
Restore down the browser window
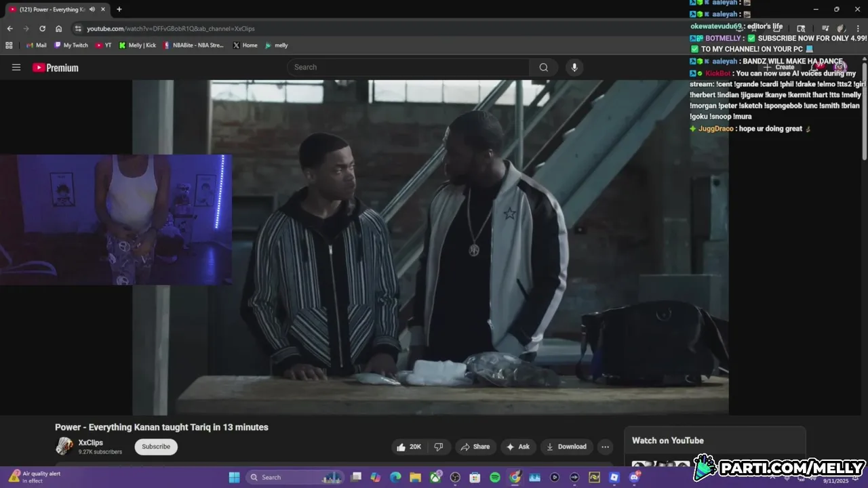[x=836, y=9]
